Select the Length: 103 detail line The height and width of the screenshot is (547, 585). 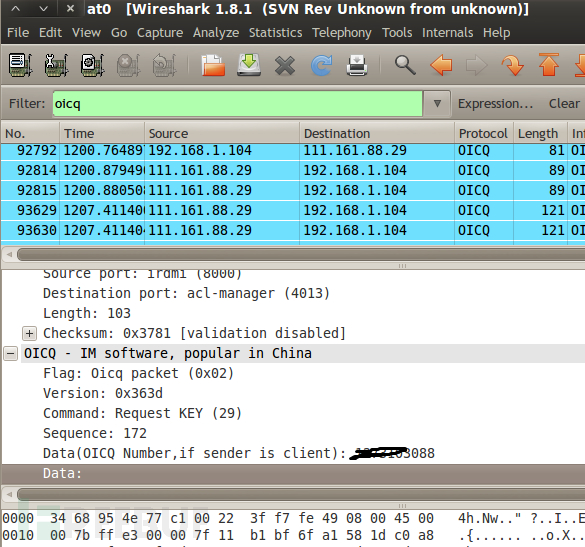click(x=87, y=313)
